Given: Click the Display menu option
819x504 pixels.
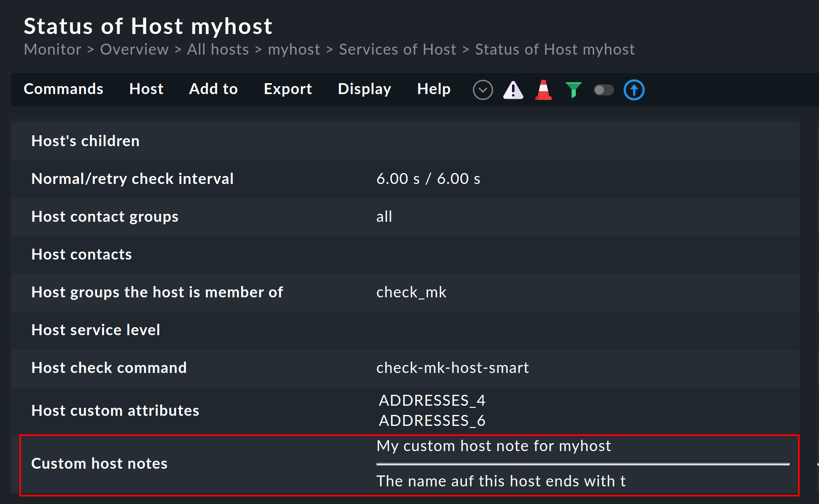Looking at the screenshot, I should point(365,89).
